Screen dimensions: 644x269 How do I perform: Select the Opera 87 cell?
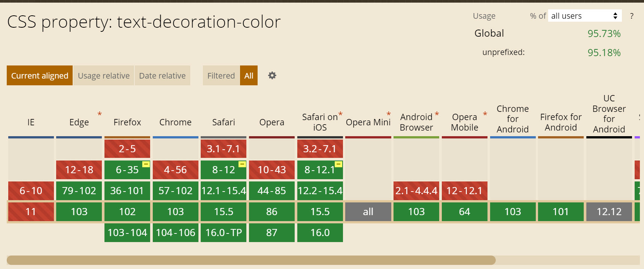point(272,233)
